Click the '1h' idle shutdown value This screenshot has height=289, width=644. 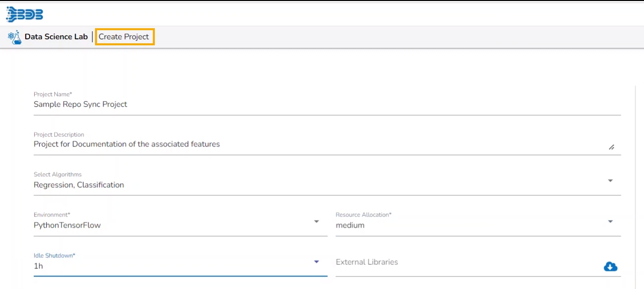click(x=38, y=266)
